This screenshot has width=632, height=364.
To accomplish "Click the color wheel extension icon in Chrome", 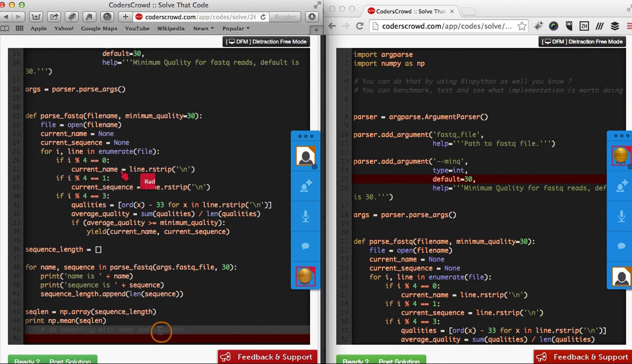I will (x=554, y=26).
